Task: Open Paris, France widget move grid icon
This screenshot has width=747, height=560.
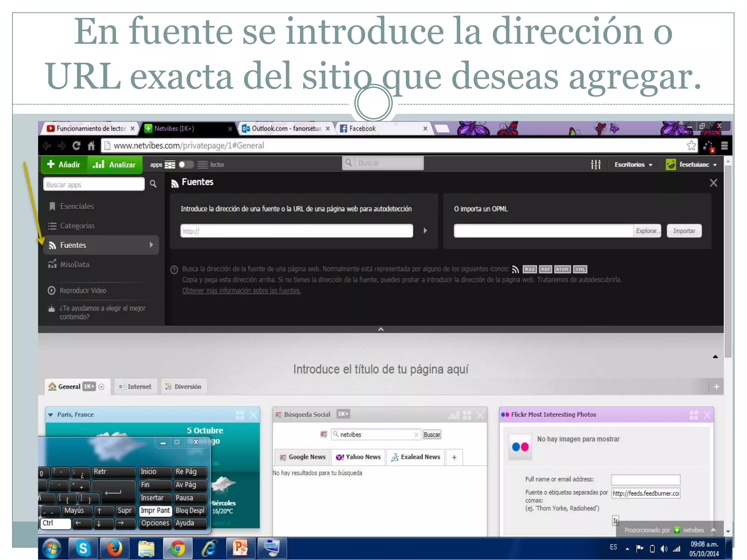Action: coord(240,415)
